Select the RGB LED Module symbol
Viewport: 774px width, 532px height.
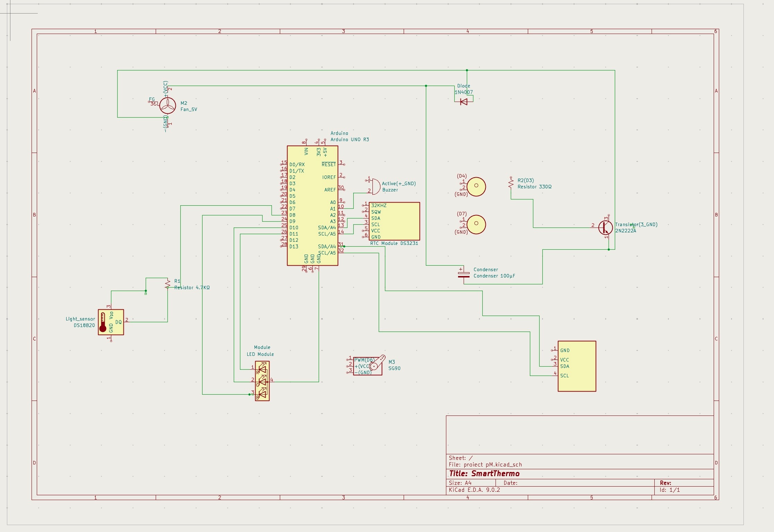coord(262,381)
